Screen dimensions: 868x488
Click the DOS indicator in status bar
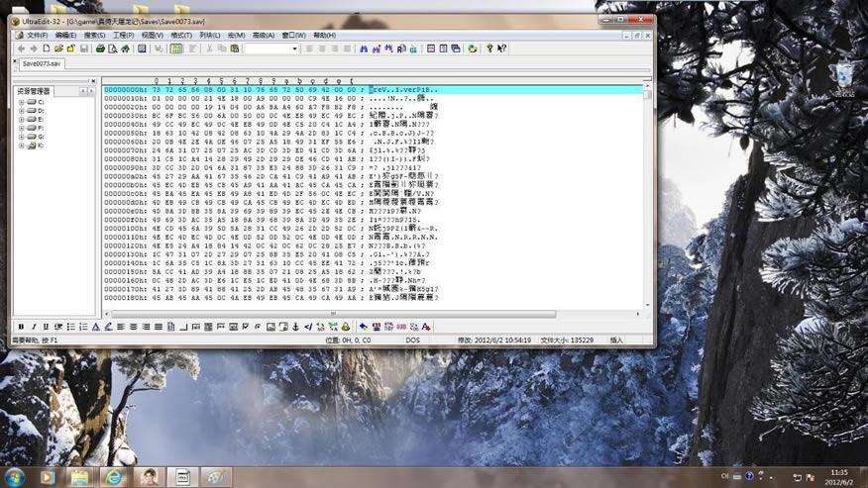[412, 341]
